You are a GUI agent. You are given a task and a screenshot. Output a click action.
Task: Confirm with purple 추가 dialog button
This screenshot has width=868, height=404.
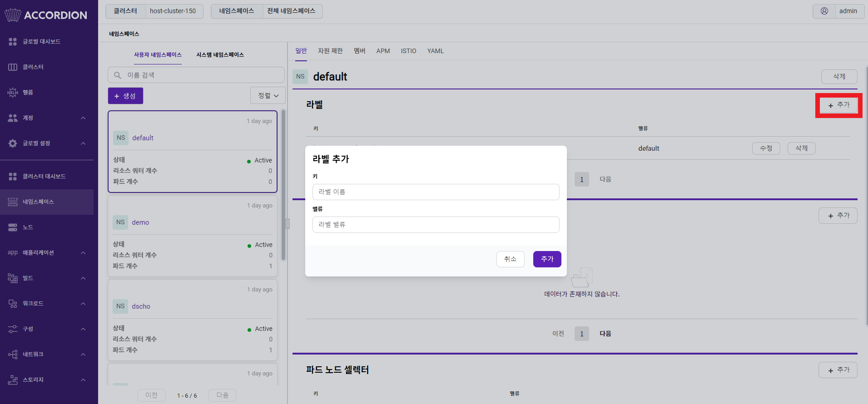tap(547, 259)
